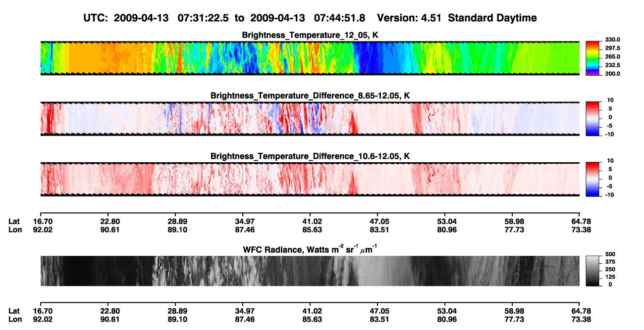Screen dimensions: 644x330
Task: Click the -10 tick on the 8.65-12.05 colorbar
Action: click(610, 134)
